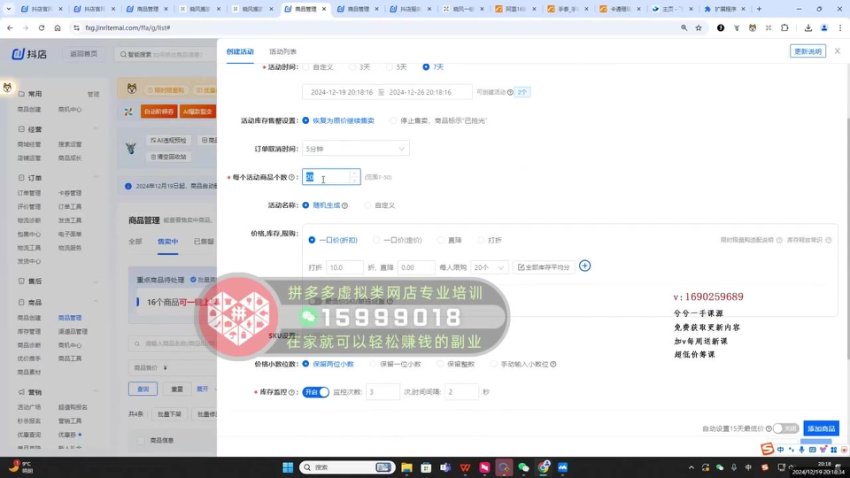This screenshot has width=850, height=478.
Task: Click the 添加商品 button
Action: coord(821,428)
